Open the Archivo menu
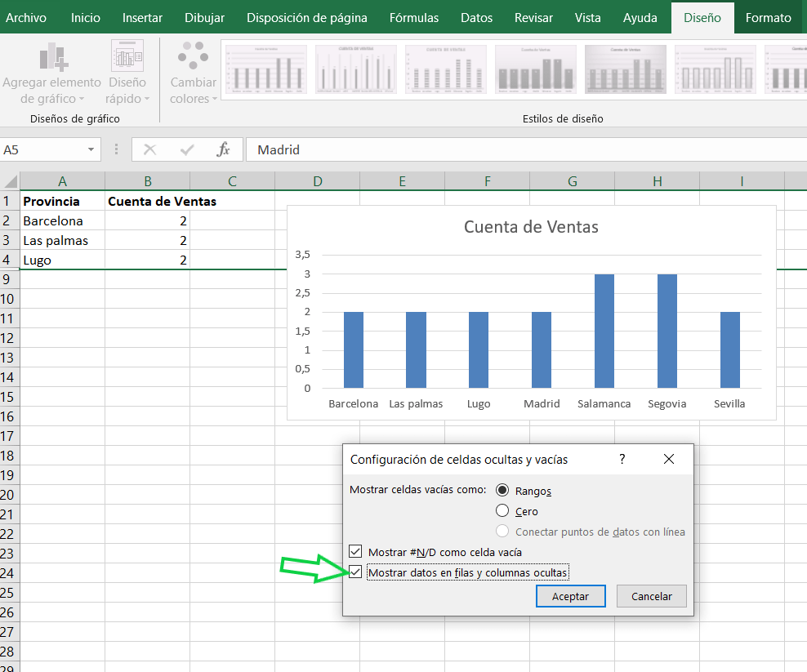Viewport: 807px width, 672px height. [x=26, y=17]
